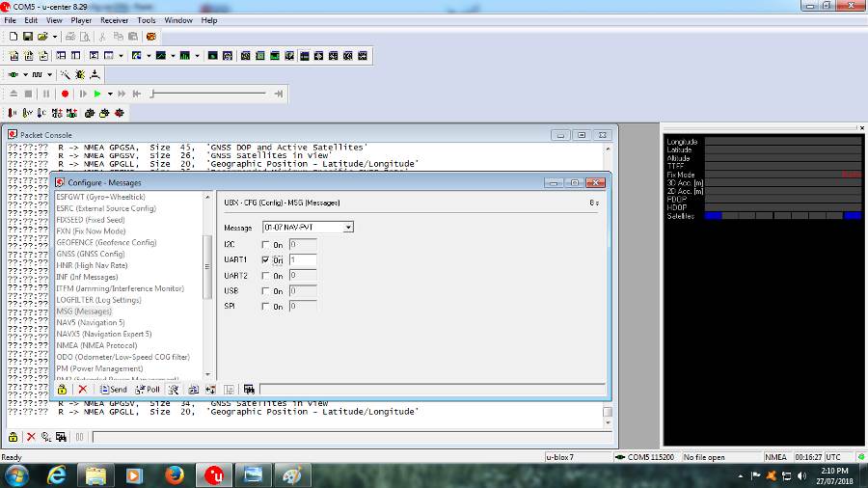Click the playback position slider
Viewport: 868px width, 488px height.
click(x=212, y=94)
